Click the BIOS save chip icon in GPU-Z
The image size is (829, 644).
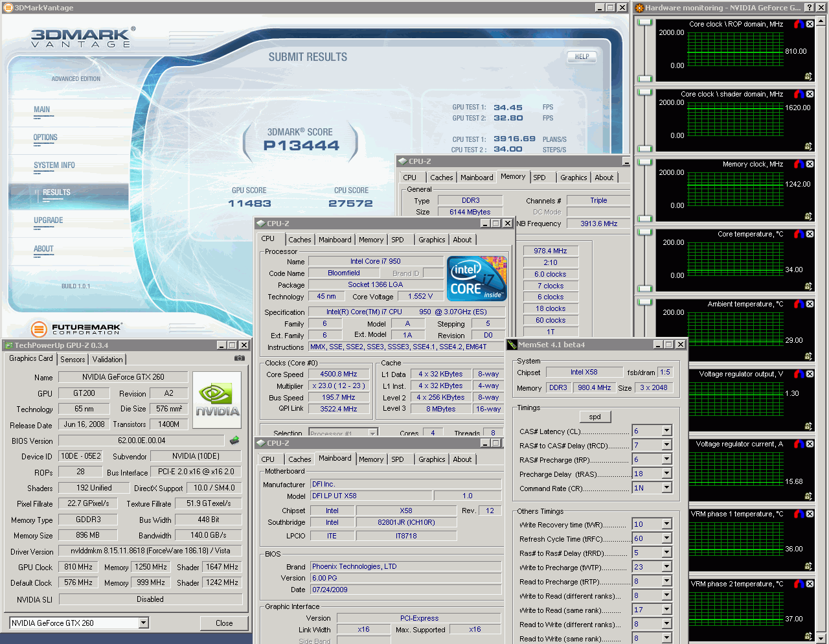coord(234,441)
